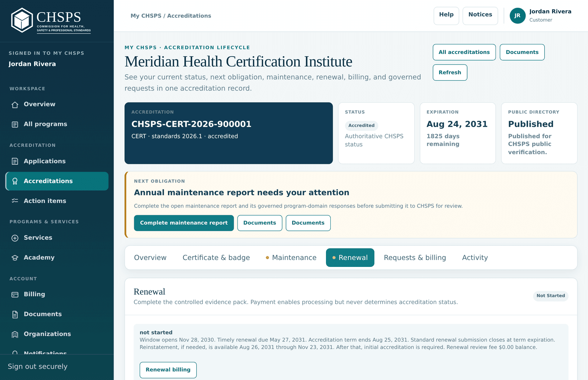This screenshot has height=380, width=588.
Task: Open All programs in the sidebar
Action: pos(57,124)
